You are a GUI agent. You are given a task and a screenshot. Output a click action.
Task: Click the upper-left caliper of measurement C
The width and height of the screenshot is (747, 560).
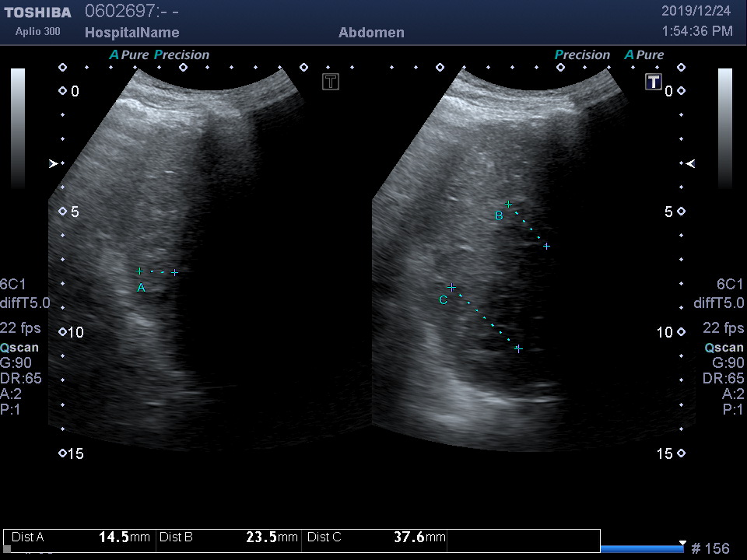pos(451,287)
